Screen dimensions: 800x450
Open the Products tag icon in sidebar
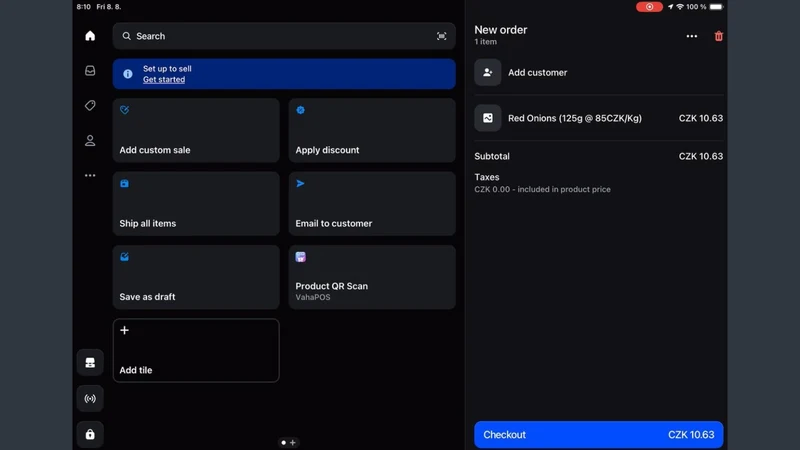tap(90, 105)
